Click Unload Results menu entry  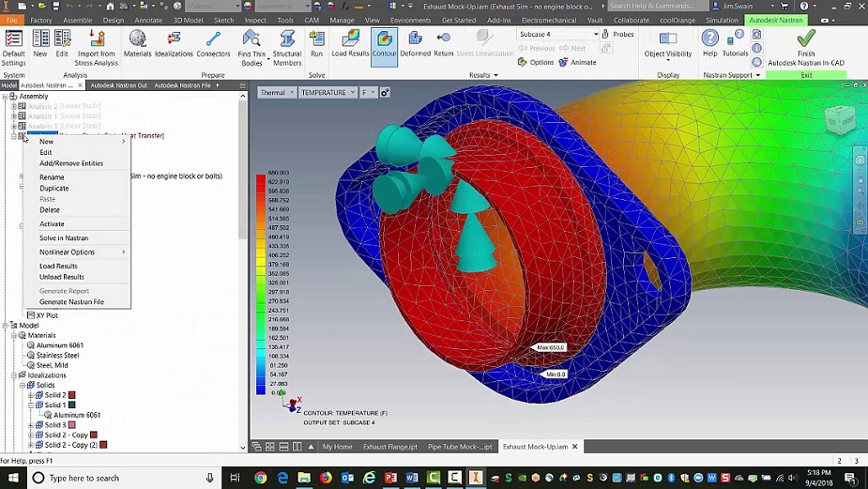[x=78, y=277]
